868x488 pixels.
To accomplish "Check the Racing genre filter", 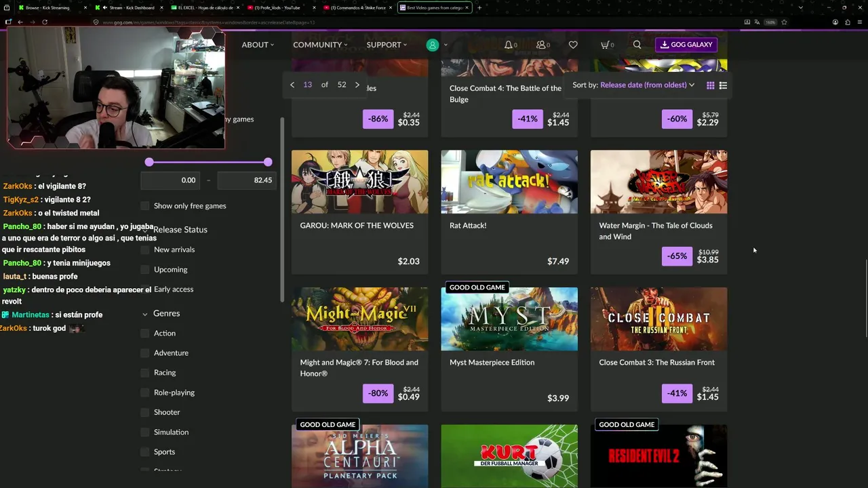I will (144, 373).
